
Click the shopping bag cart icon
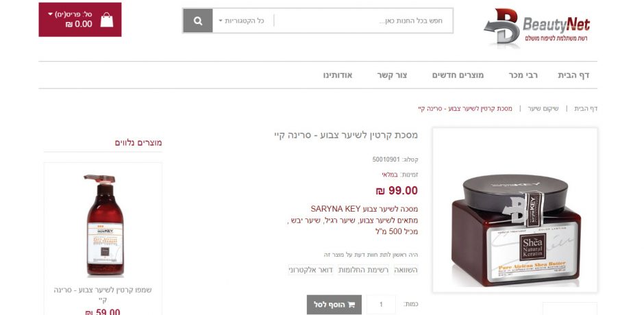click(x=107, y=20)
